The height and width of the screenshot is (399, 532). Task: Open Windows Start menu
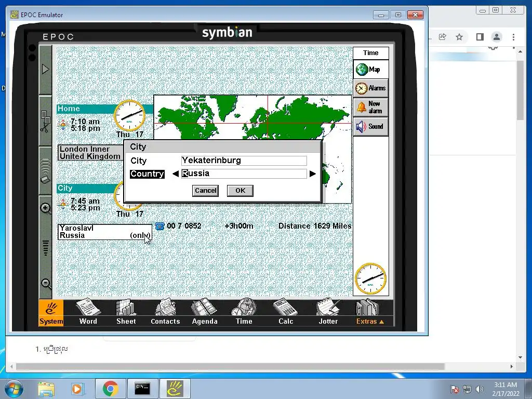pos(14,389)
